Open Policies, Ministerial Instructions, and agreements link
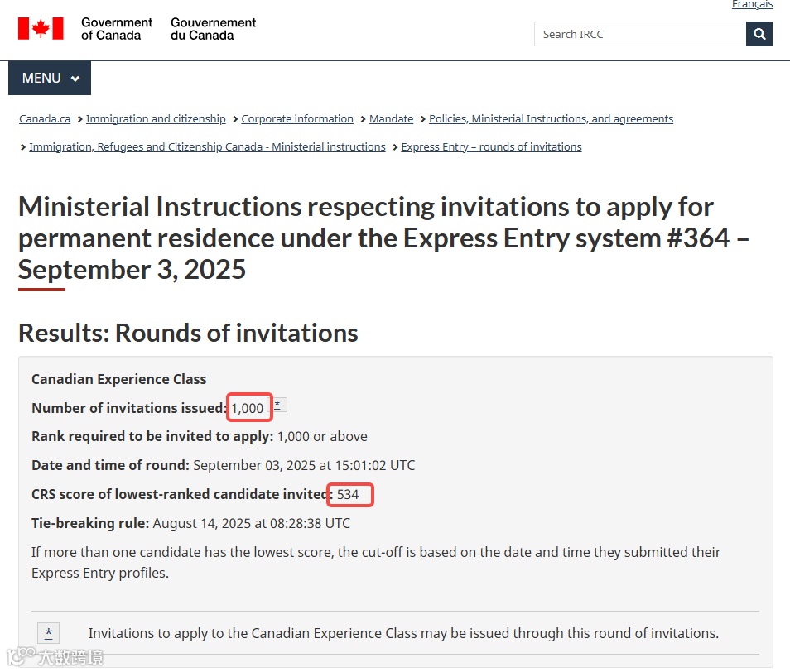 click(551, 119)
